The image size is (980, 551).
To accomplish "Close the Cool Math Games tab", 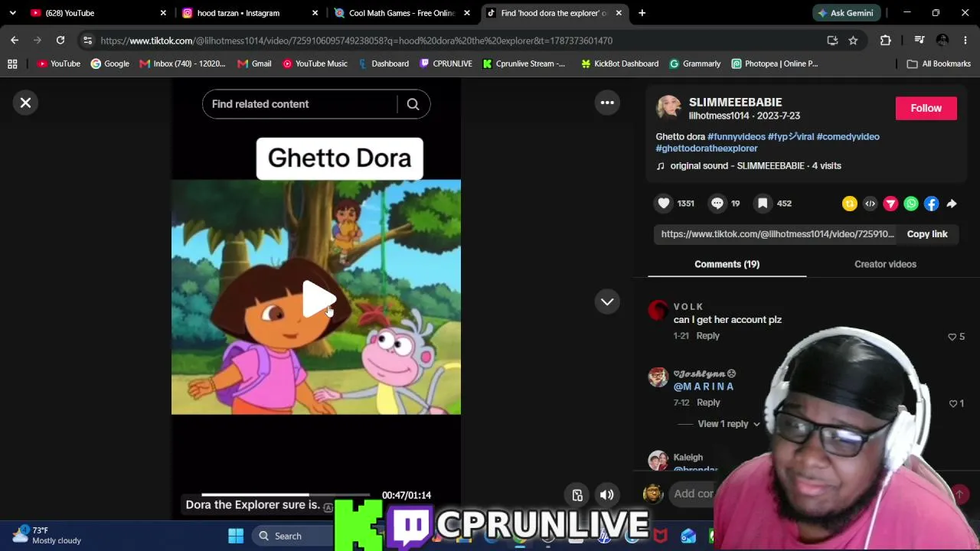I will (x=467, y=13).
